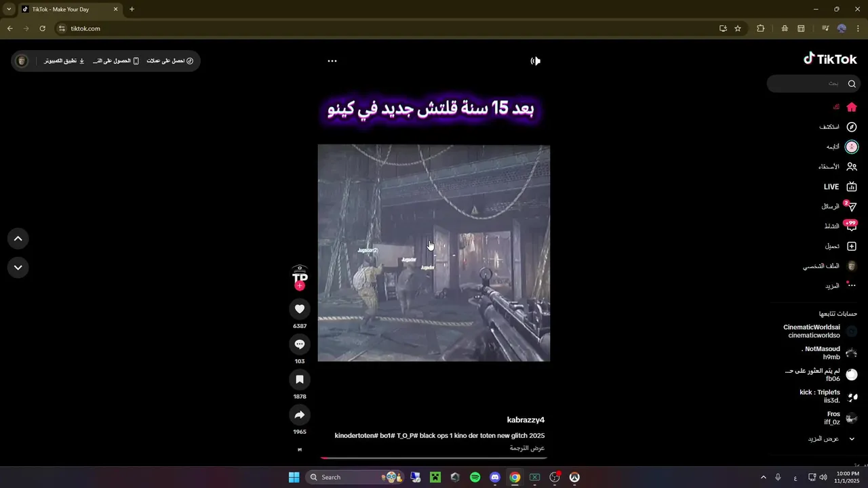Open Minecraft from the taskbar
This screenshot has width=868, height=488.
click(x=435, y=477)
